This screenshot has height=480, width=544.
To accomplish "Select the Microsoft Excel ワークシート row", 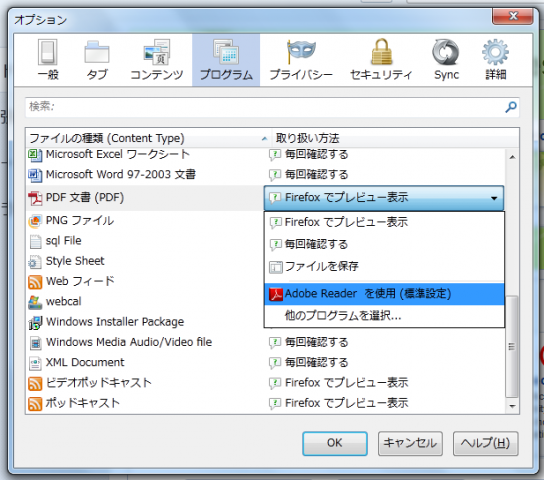I will coord(265,154).
